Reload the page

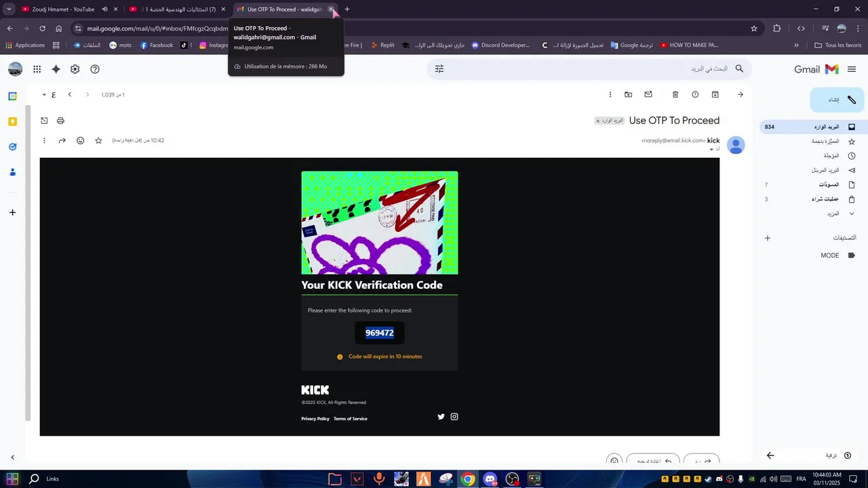pos(42,28)
